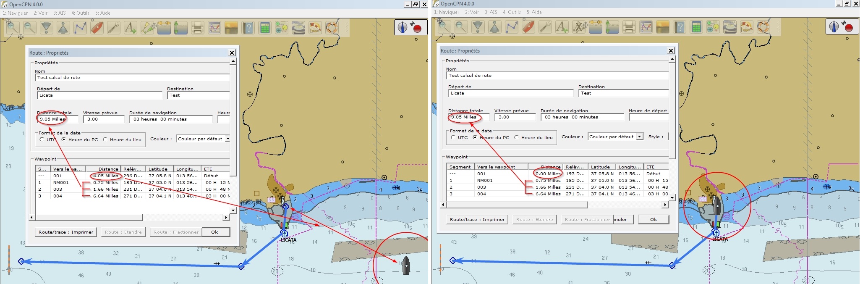Image resolution: width=868 pixels, height=284 pixels.
Task: Select 'Heure du PC' radio in left dialog
Action: point(63,139)
